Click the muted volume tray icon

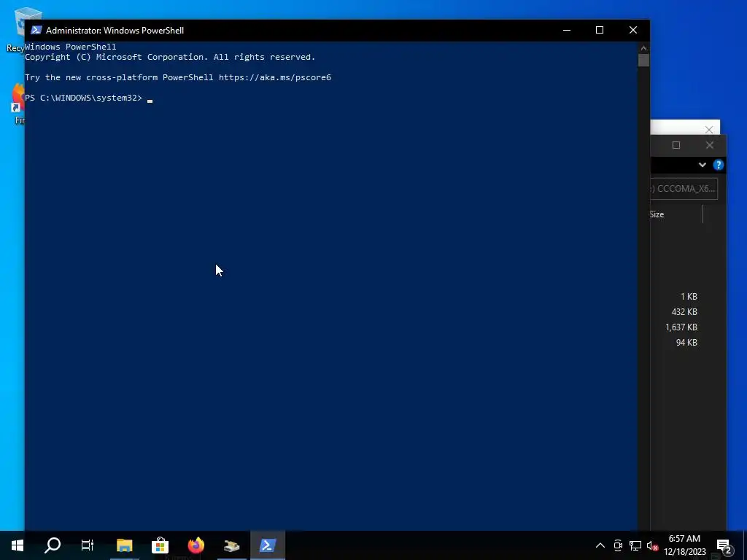653,545
